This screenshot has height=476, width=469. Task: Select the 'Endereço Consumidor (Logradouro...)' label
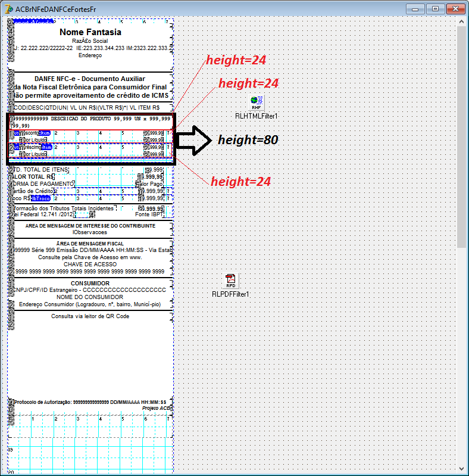90,304
